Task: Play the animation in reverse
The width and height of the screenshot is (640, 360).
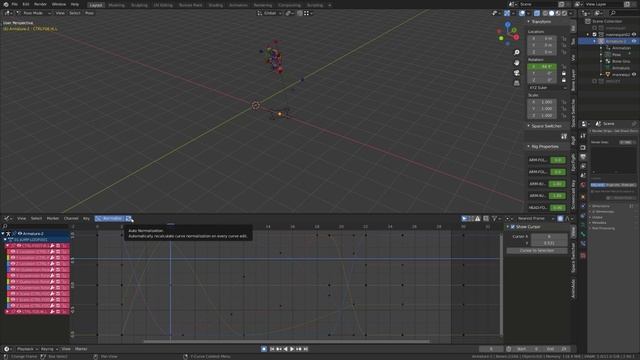Action: pyautogui.click(x=285, y=349)
